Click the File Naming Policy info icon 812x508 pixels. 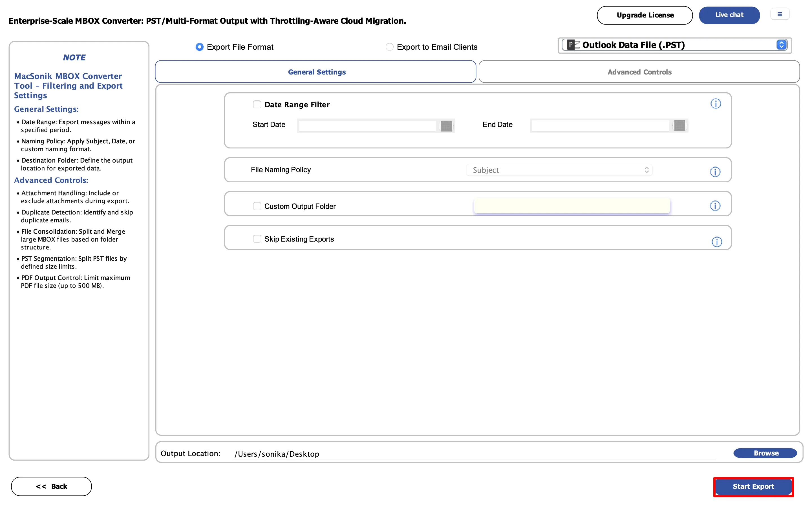coord(715,172)
